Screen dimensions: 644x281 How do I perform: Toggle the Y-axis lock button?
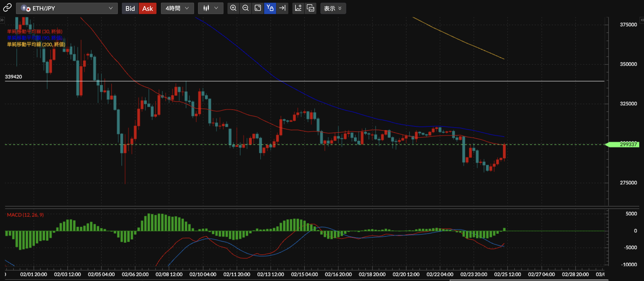click(x=270, y=8)
